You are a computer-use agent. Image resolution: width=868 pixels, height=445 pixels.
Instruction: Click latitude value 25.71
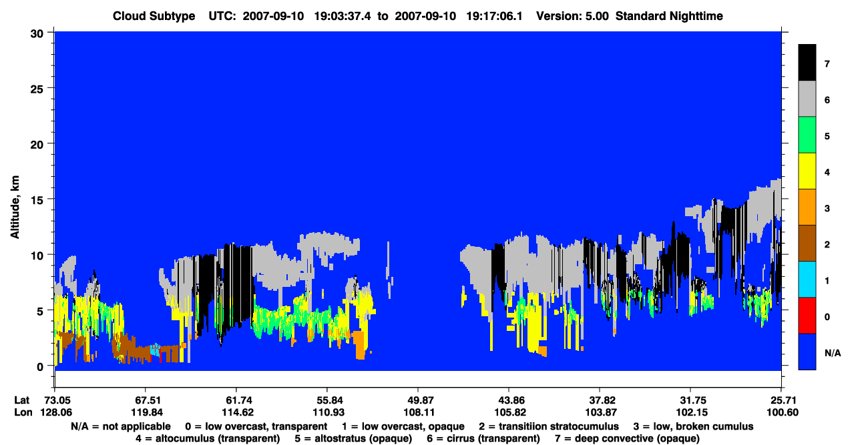pyautogui.click(x=781, y=400)
